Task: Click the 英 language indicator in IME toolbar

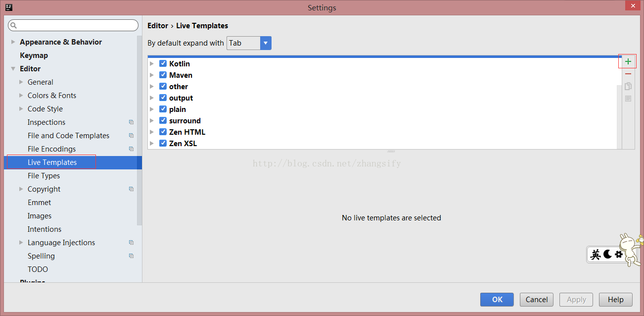Action: [596, 255]
